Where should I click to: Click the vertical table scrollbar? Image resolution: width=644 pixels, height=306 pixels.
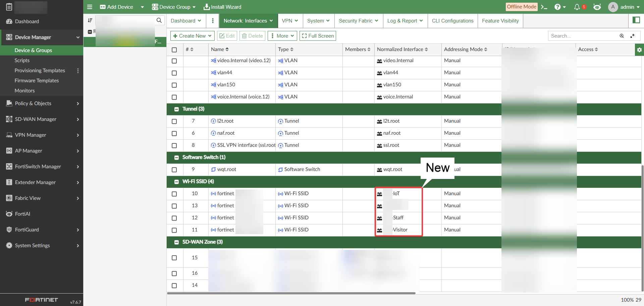tap(642, 228)
